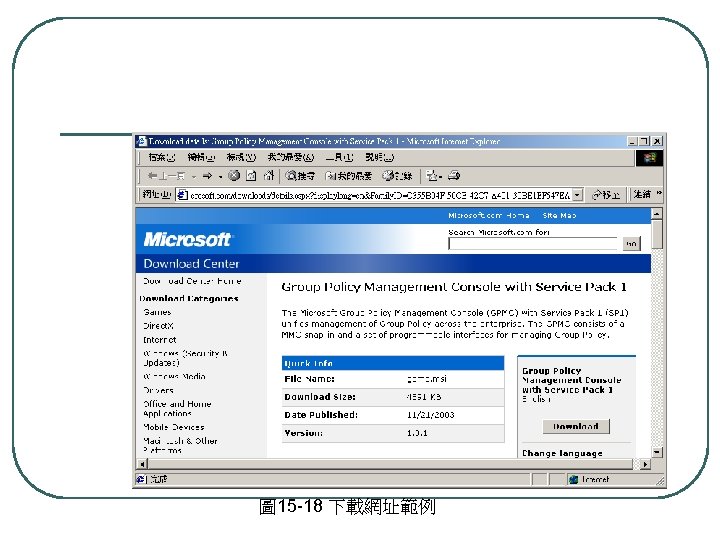Open the second menu (Edit) in menu bar

pyautogui.click(x=201, y=157)
